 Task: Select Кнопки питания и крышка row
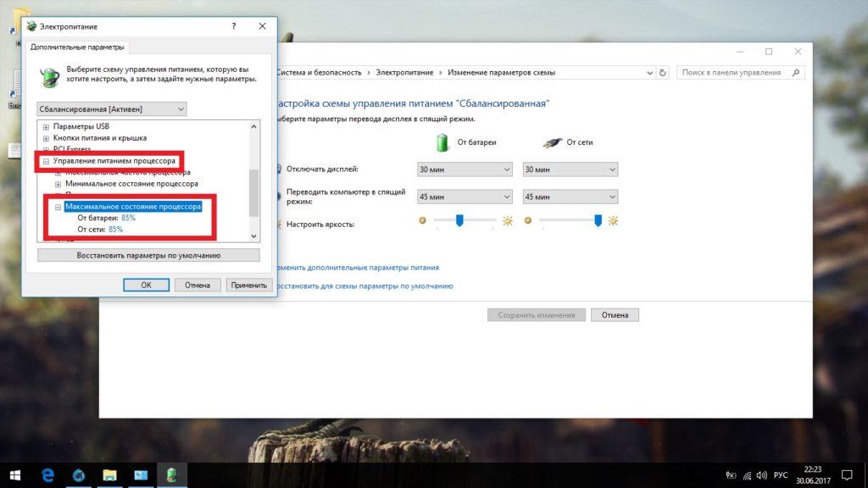(100, 138)
